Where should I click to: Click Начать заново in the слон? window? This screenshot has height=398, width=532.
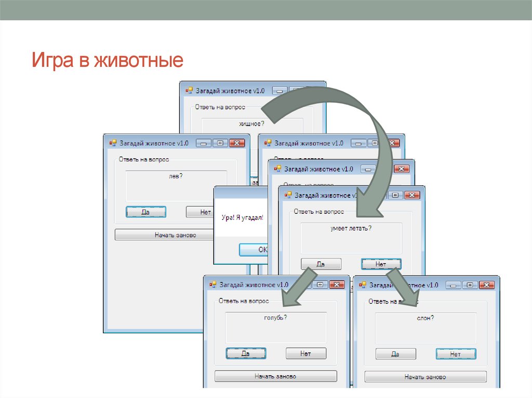point(425,377)
